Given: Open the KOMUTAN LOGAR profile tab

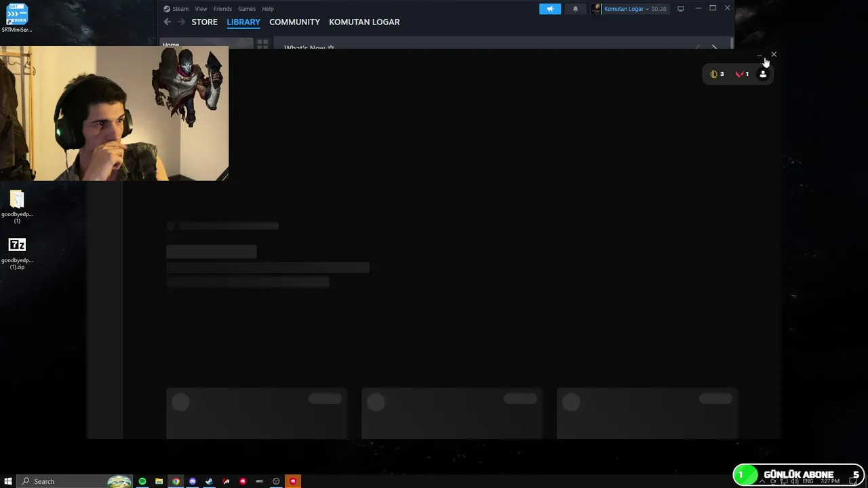Looking at the screenshot, I should (x=364, y=22).
